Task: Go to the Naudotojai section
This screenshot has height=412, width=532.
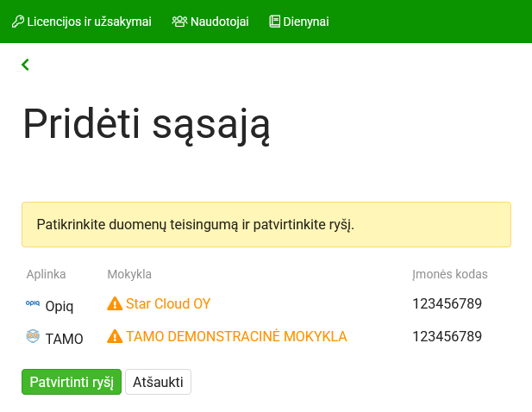Action: coord(219,22)
